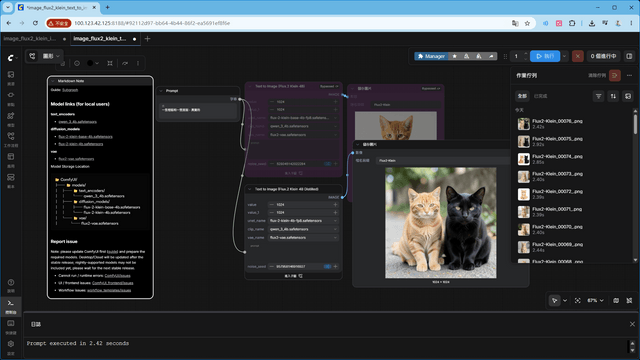This screenshot has width=640, height=360.
Task: Click the fit view icon in canvas toolbar
Action: coord(578,300)
